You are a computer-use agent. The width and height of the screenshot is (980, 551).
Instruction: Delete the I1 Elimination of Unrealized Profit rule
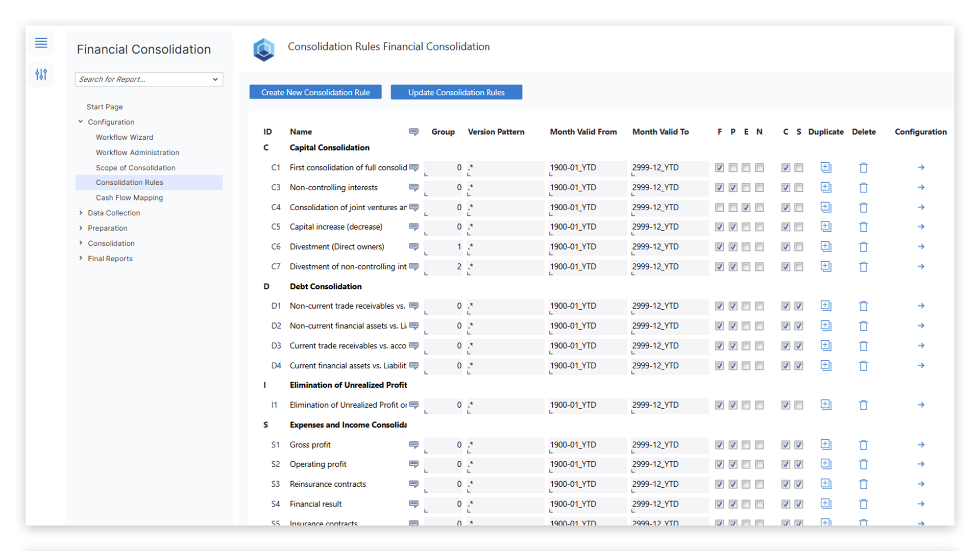point(863,405)
